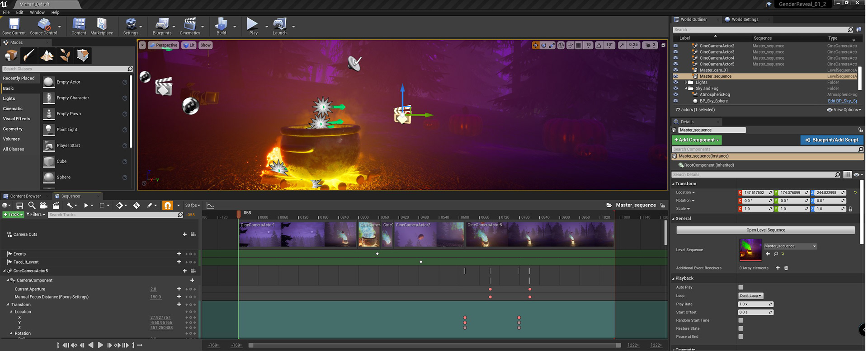Open the Loop "Don't Loop" dropdown
868x351 pixels.
coord(750,296)
